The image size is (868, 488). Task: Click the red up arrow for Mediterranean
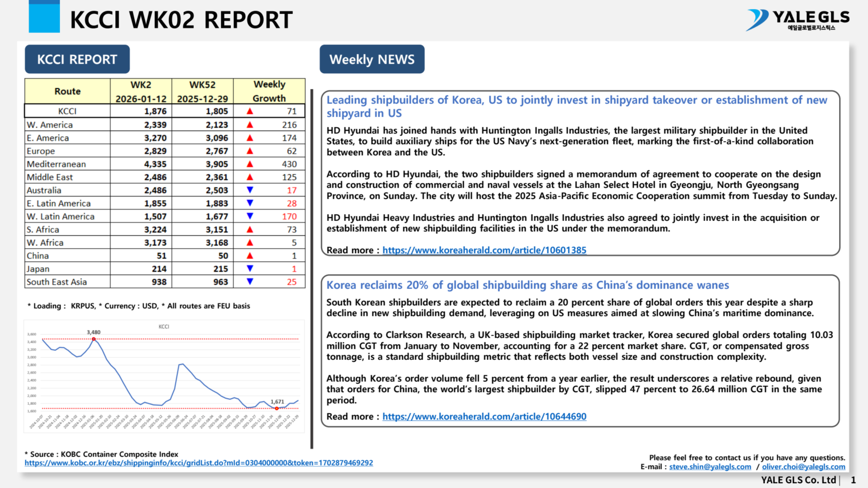249,164
